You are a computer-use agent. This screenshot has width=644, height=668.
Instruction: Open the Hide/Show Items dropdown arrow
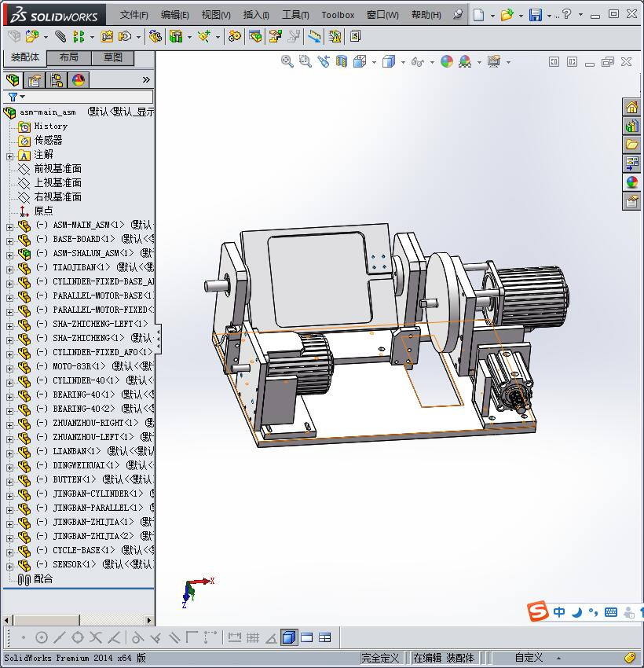tap(432, 63)
